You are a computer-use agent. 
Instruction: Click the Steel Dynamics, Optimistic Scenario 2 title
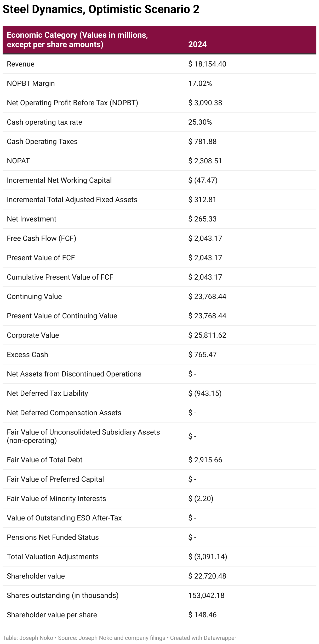101,9
